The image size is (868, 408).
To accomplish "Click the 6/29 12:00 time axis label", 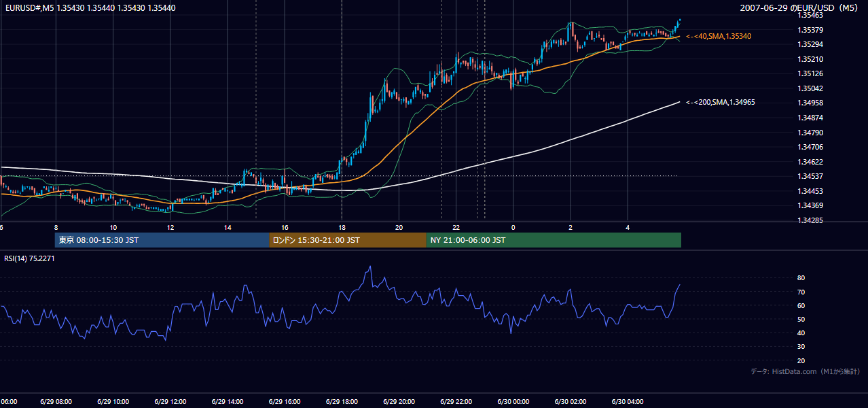I will (x=170, y=402).
